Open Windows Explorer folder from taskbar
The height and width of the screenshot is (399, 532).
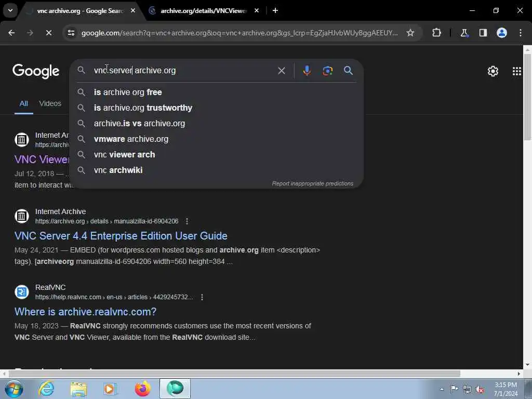pyautogui.click(x=79, y=389)
